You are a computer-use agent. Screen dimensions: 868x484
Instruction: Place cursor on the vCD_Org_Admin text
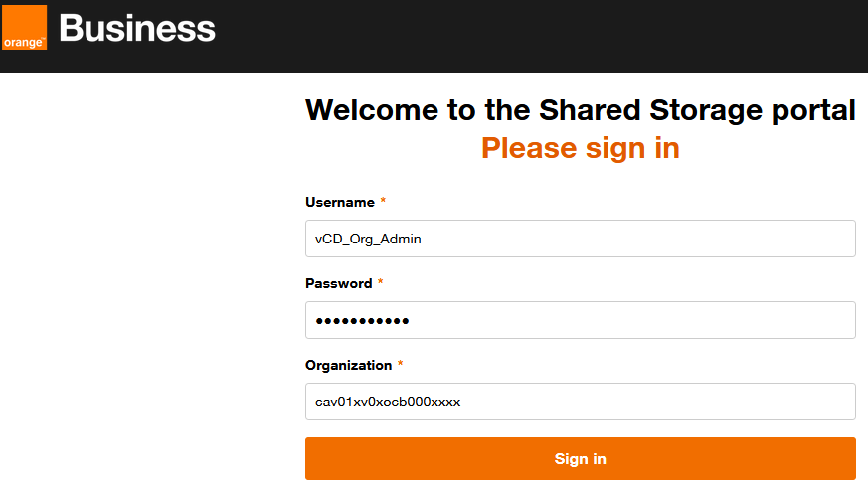click(x=369, y=239)
